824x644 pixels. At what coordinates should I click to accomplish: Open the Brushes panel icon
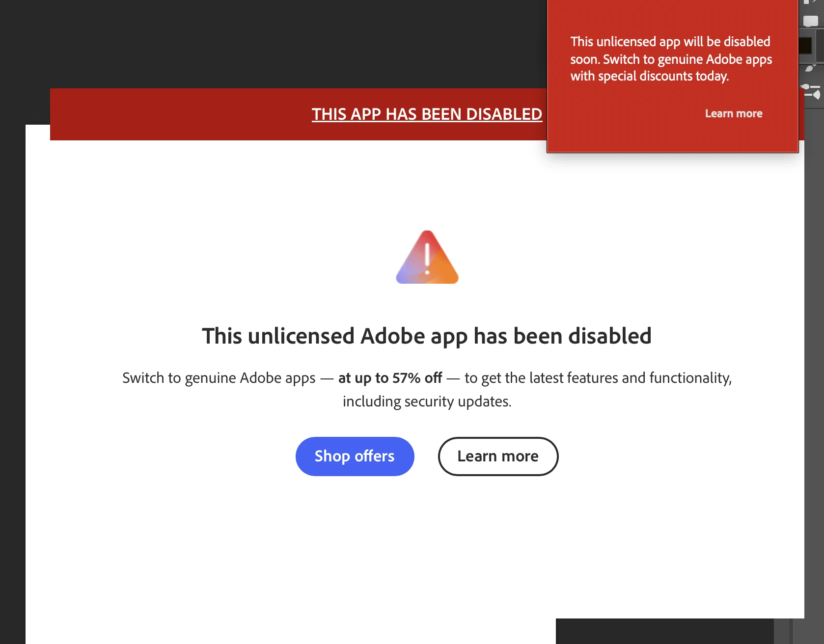[810, 69]
